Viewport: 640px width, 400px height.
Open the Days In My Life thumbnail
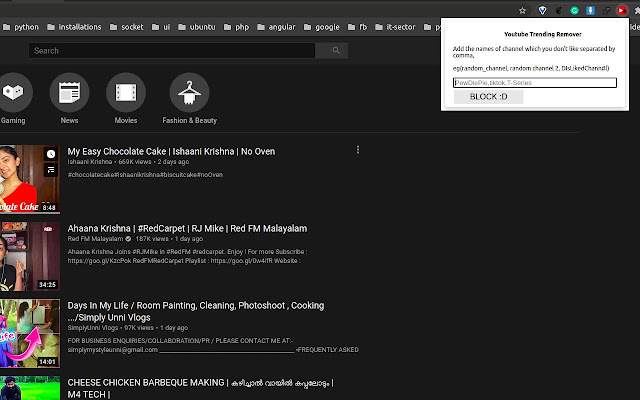pos(29,333)
